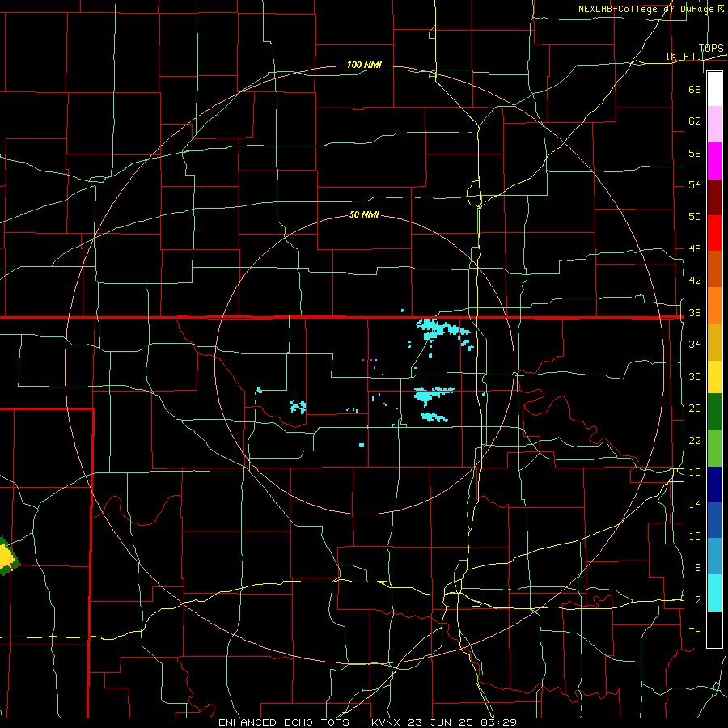Click the legend value '34'

click(x=695, y=345)
